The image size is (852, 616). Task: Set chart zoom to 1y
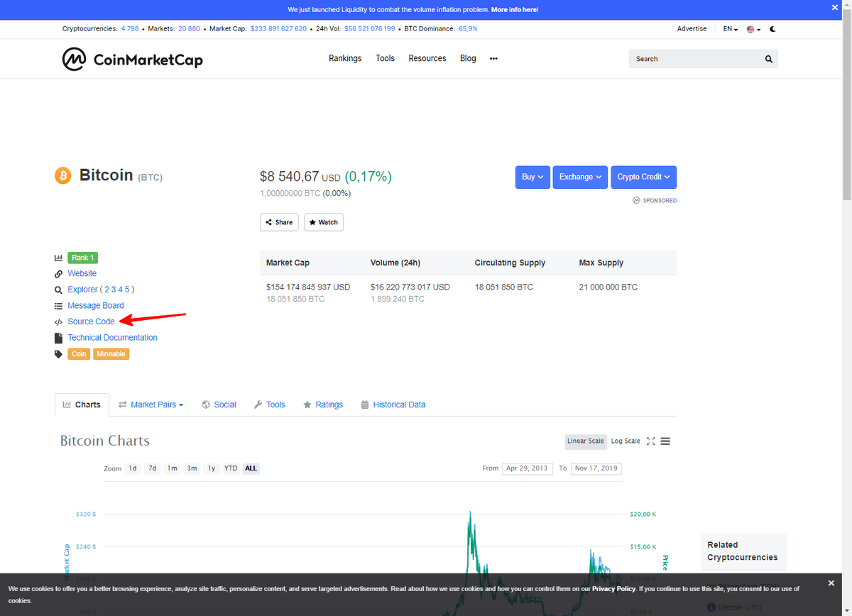click(212, 468)
